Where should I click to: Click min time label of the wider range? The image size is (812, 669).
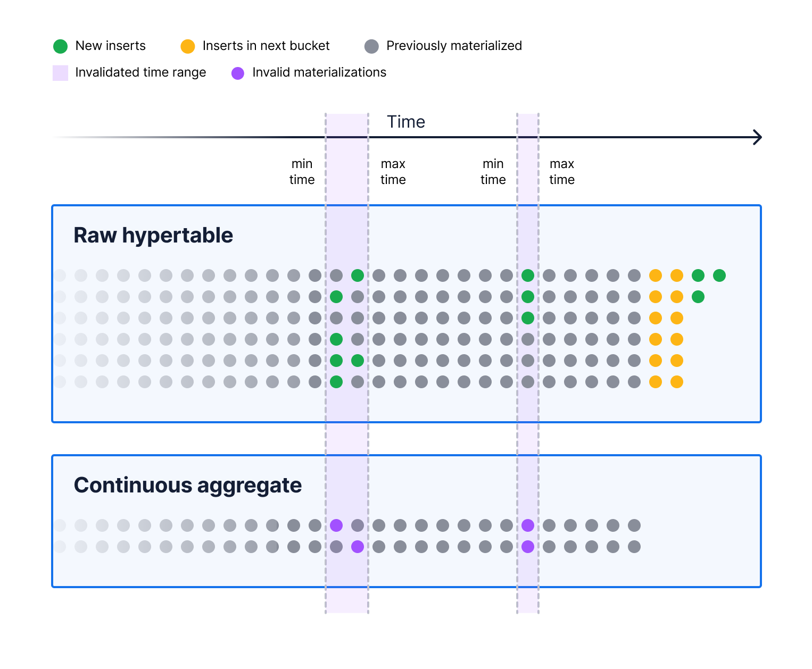pos(302,172)
